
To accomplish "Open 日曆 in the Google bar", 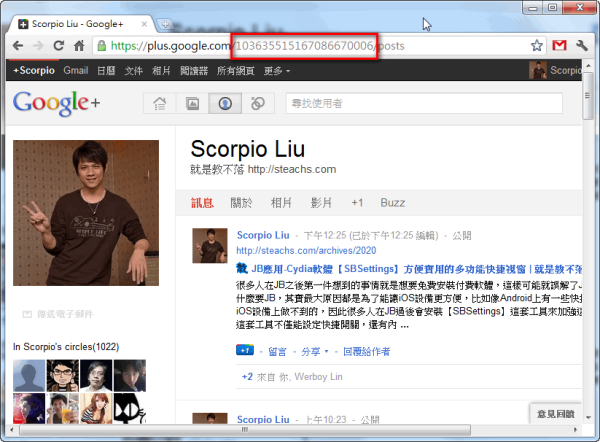I will click(106, 70).
